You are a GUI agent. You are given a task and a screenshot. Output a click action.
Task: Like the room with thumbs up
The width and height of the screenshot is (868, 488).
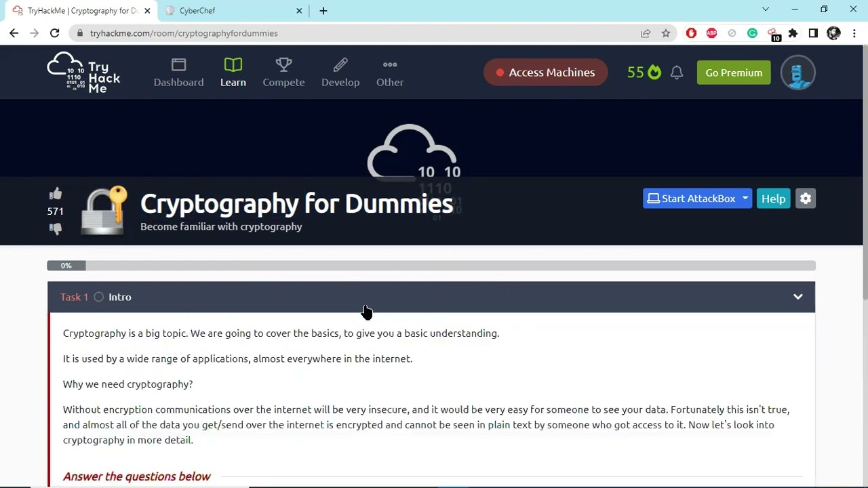56,194
